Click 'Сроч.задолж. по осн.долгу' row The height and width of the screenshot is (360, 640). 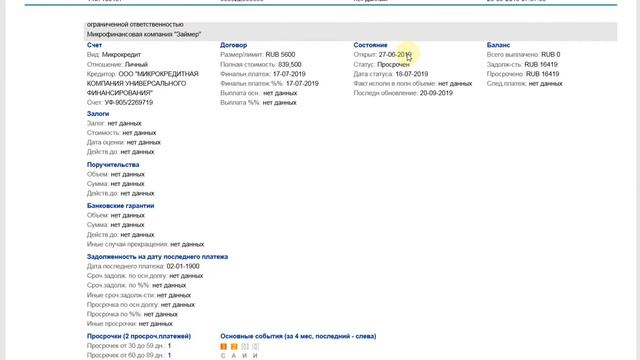pyautogui.click(x=145, y=276)
